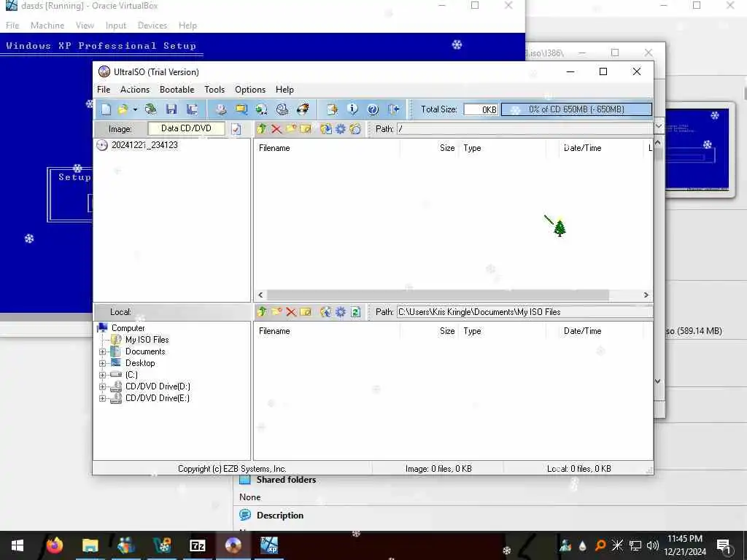The image size is (747, 560).
Task: Click the blue gear icon in image toolbar
Action: (341, 128)
